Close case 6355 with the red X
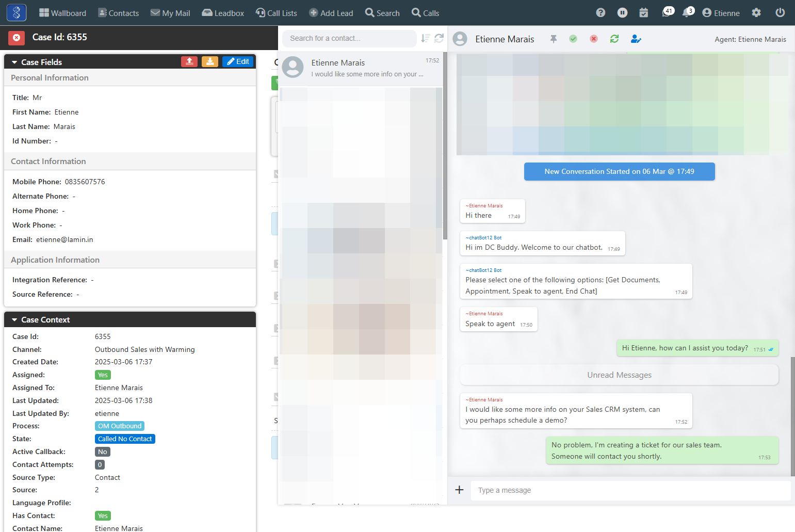The image size is (795, 532). (17, 38)
